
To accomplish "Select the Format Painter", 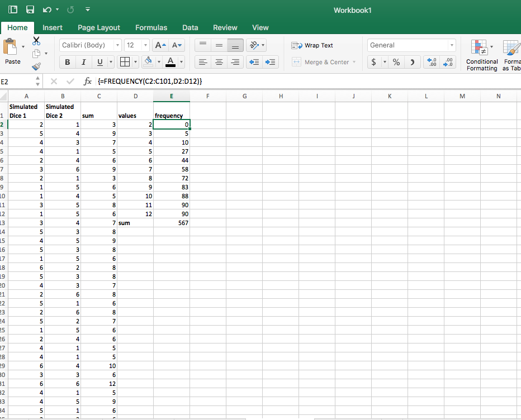I will 36,66.
